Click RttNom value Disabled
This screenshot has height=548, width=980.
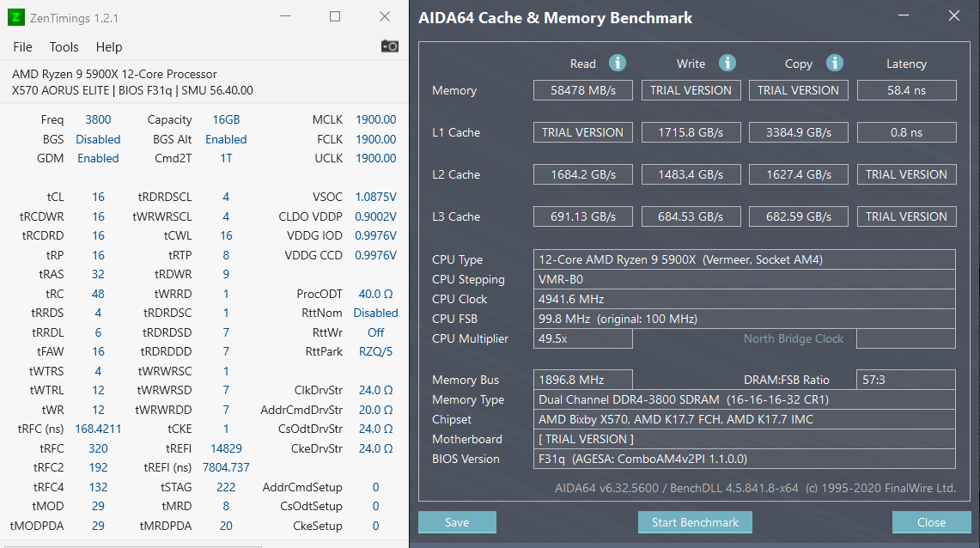point(375,313)
